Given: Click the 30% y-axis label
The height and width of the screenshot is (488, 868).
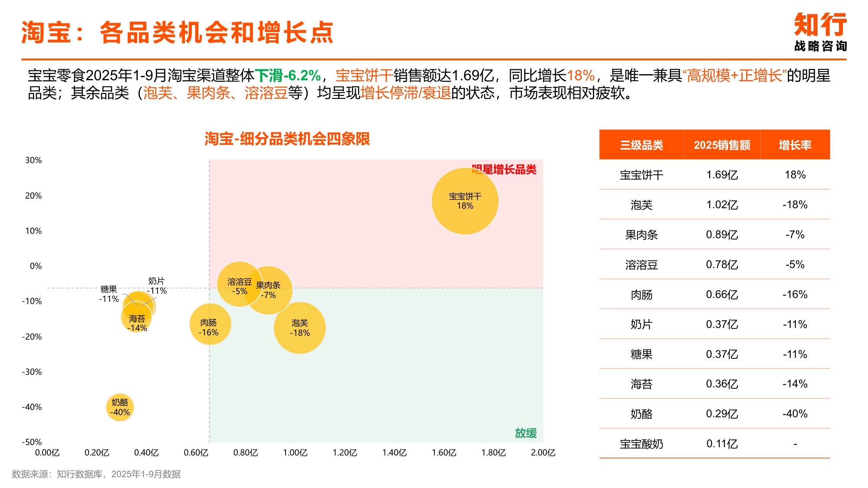Looking at the screenshot, I should pyautogui.click(x=33, y=160).
